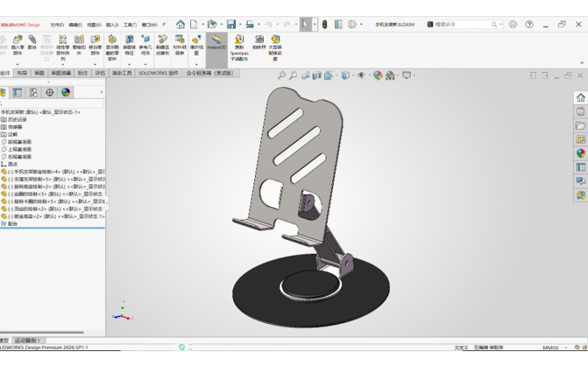Open the Help question mark icon
This screenshot has width=588, height=368.
(529, 24)
